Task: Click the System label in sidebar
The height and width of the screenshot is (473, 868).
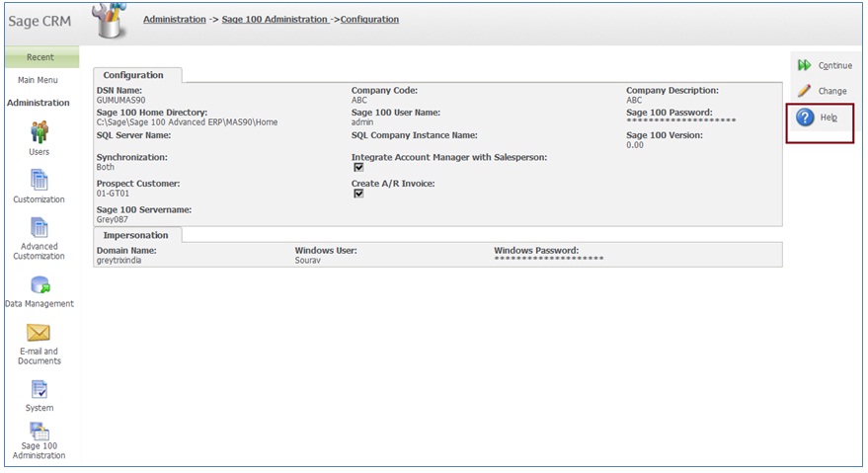Action: coord(39,408)
